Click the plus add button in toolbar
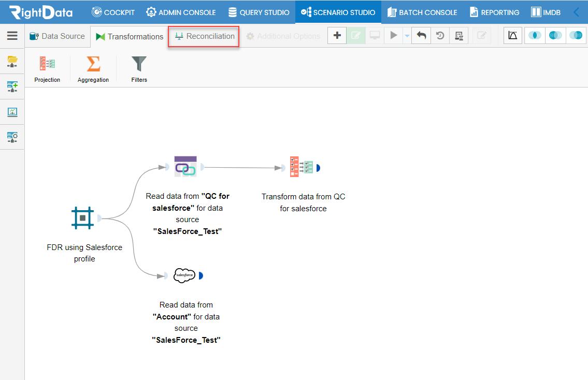This screenshot has width=588, height=380. (x=337, y=36)
